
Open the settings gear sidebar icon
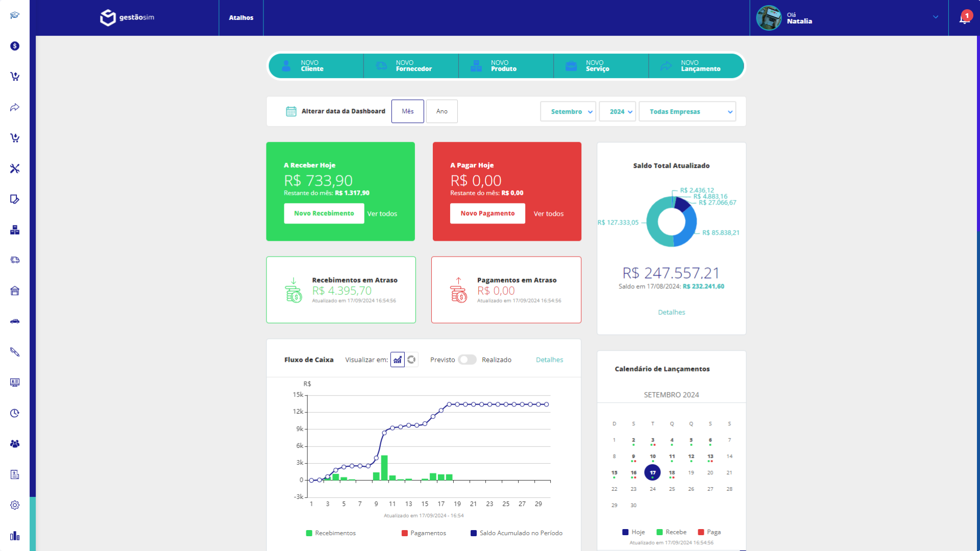pos(15,505)
